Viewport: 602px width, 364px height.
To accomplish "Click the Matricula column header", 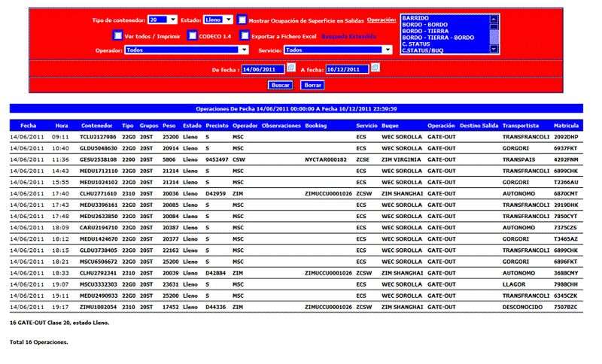I will click(x=566, y=126).
